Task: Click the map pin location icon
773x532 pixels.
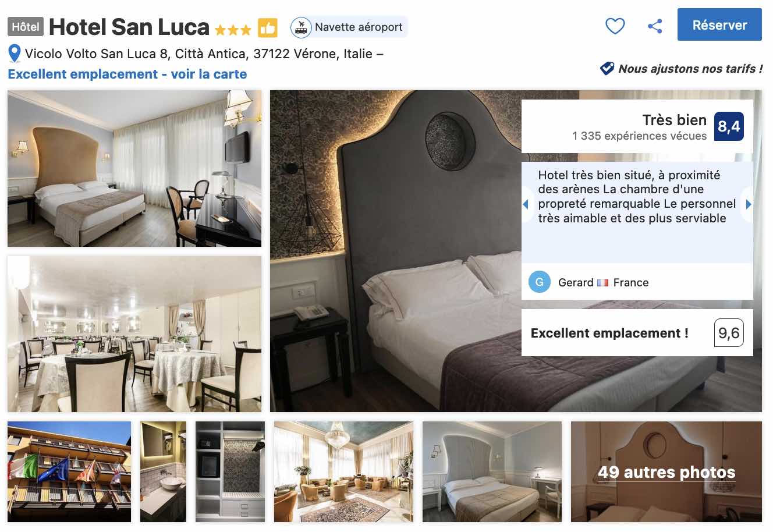Action: (15, 54)
